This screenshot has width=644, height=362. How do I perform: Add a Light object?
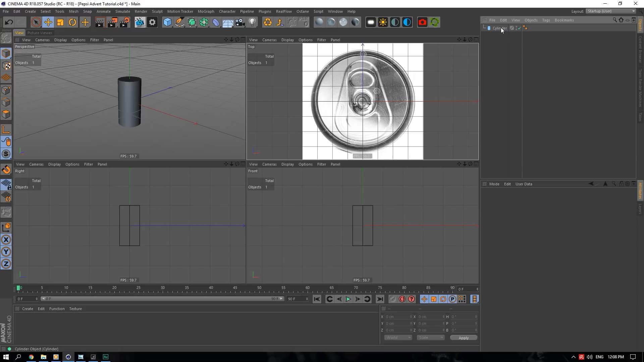point(252,22)
